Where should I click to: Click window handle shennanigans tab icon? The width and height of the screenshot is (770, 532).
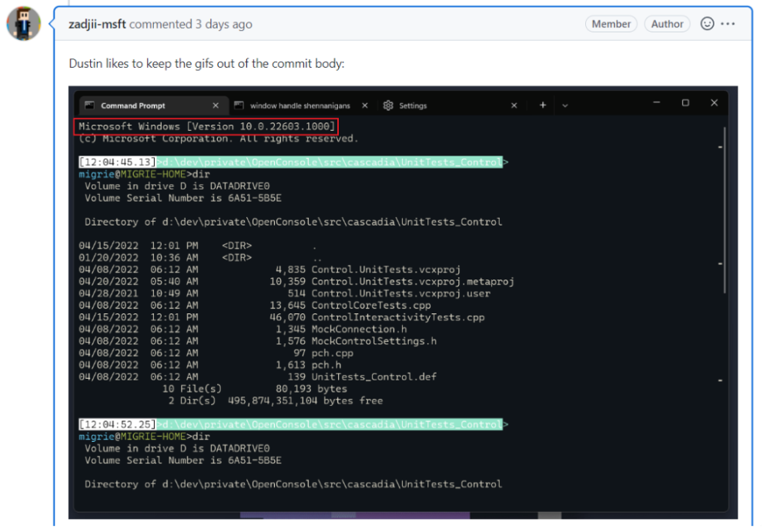click(239, 105)
